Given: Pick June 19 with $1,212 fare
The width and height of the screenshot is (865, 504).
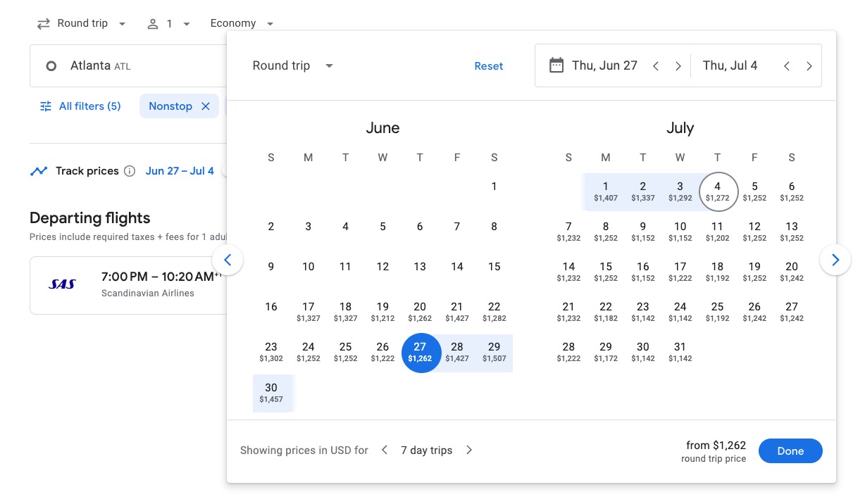Looking at the screenshot, I should pyautogui.click(x=382, y=312).
